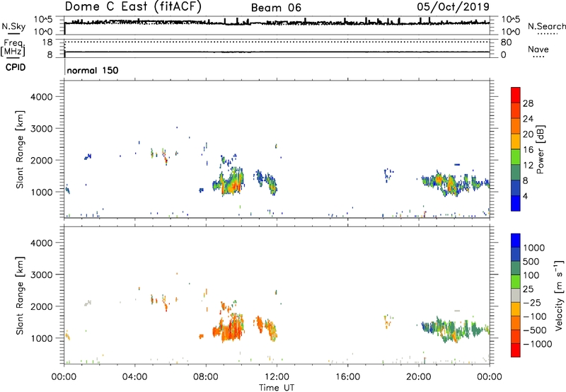Click the yellow 16–20 dB power colorbar segment
This screenshot has width=566, height=392.
click(x=516, y=142)
